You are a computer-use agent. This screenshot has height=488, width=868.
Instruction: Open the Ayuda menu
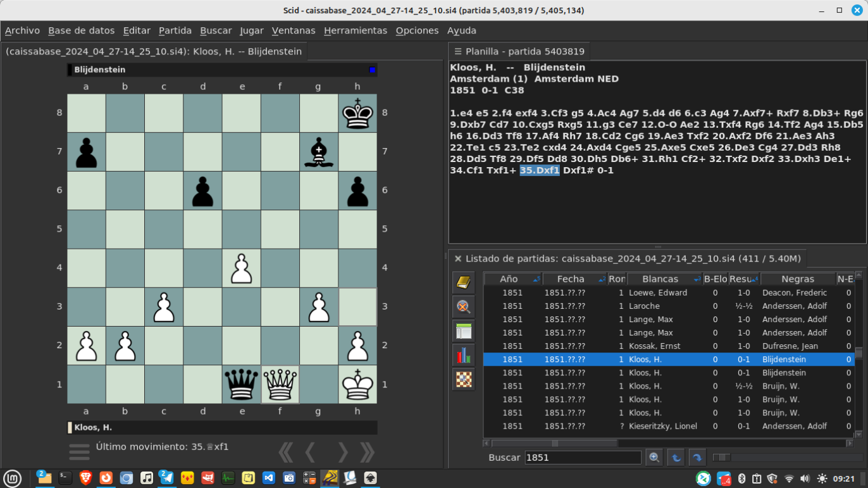(462, 30)
